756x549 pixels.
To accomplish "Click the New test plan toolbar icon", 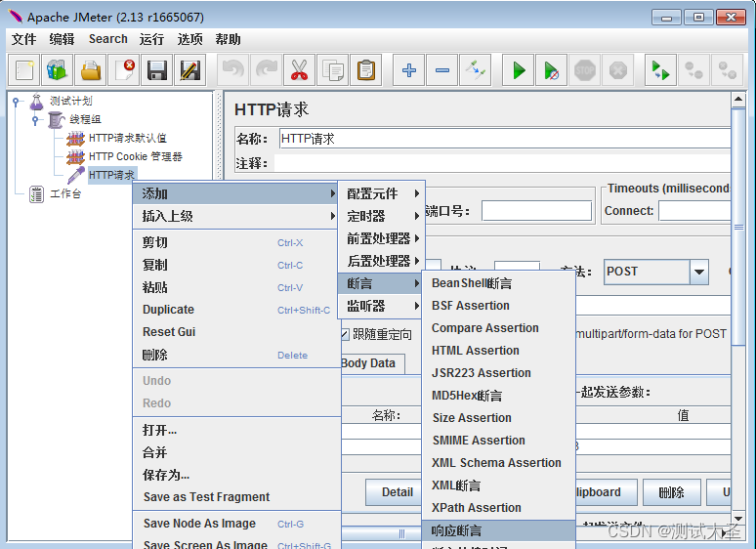I will [x=24, y=70].
